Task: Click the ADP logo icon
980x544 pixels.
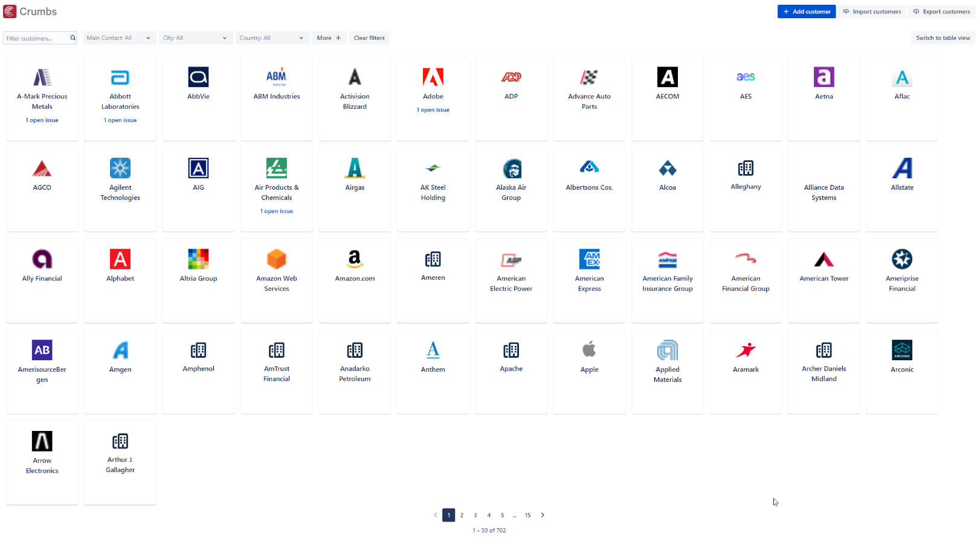Action: click(511, 77)
